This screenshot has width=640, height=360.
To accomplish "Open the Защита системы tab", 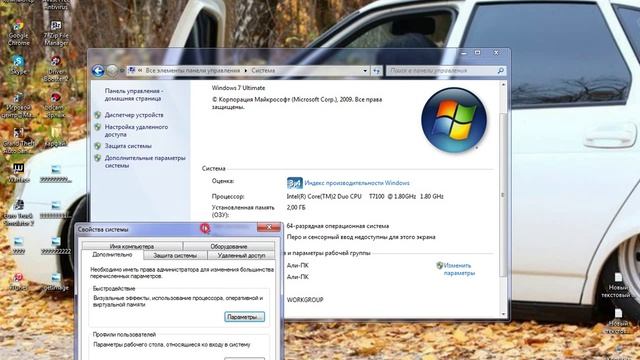I will (175, 256).
